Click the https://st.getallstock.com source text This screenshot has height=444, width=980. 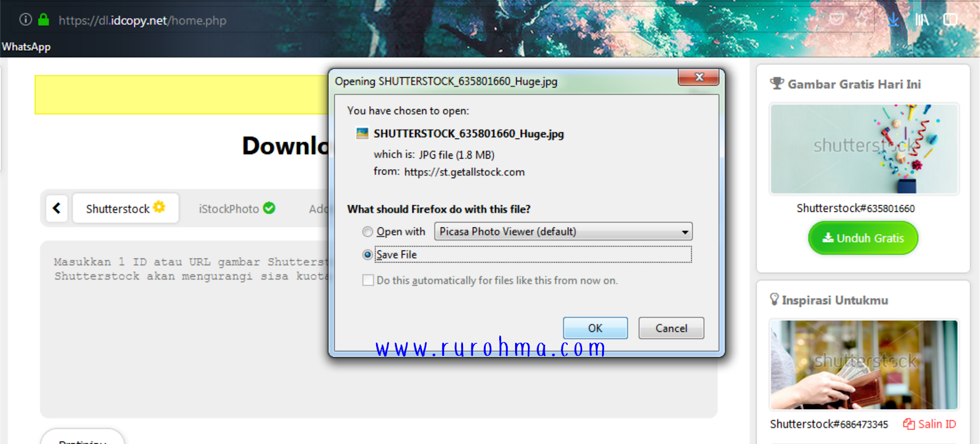click(x=464, y=172)
